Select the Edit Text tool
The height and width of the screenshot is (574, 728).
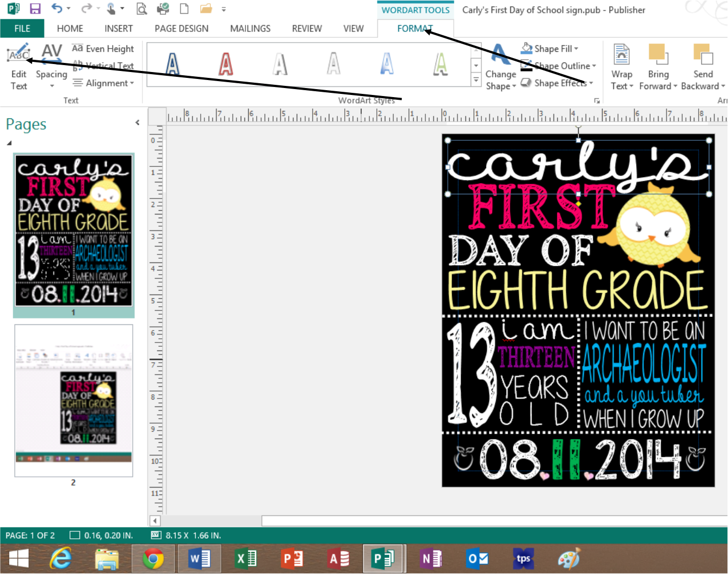coord(19,67)
